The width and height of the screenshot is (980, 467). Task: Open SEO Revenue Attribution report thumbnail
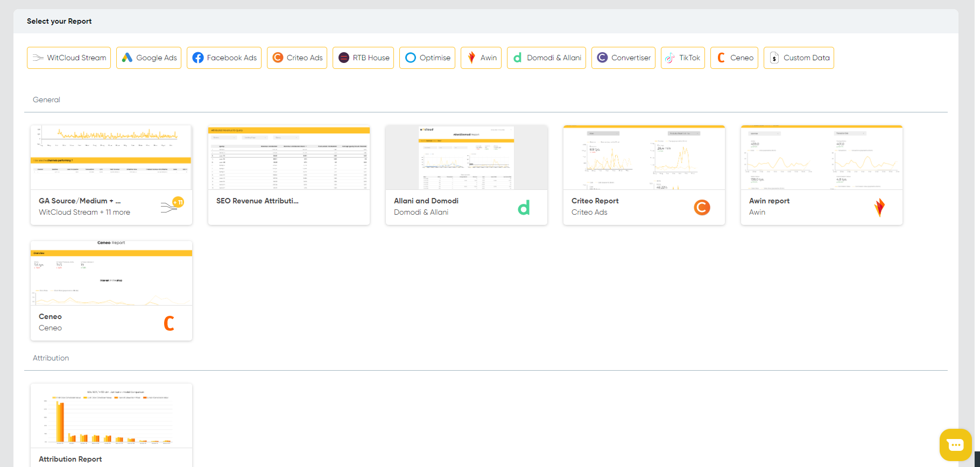point(289,158)
